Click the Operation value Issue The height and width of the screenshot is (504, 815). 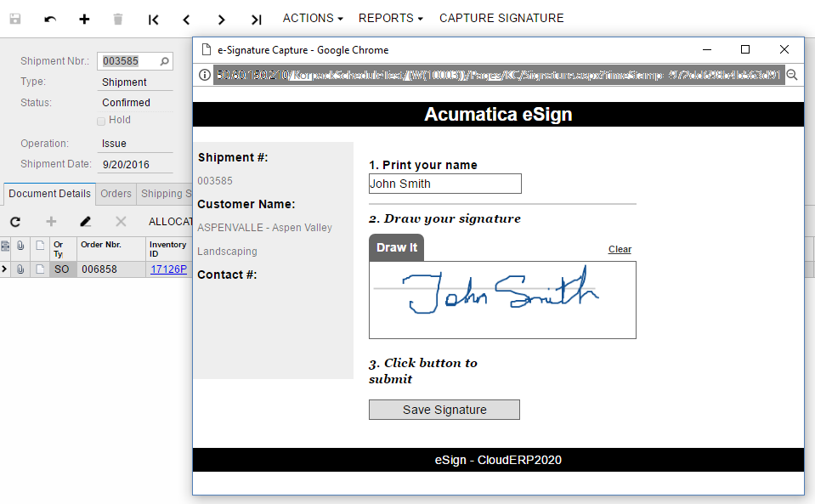click(114, 144)
